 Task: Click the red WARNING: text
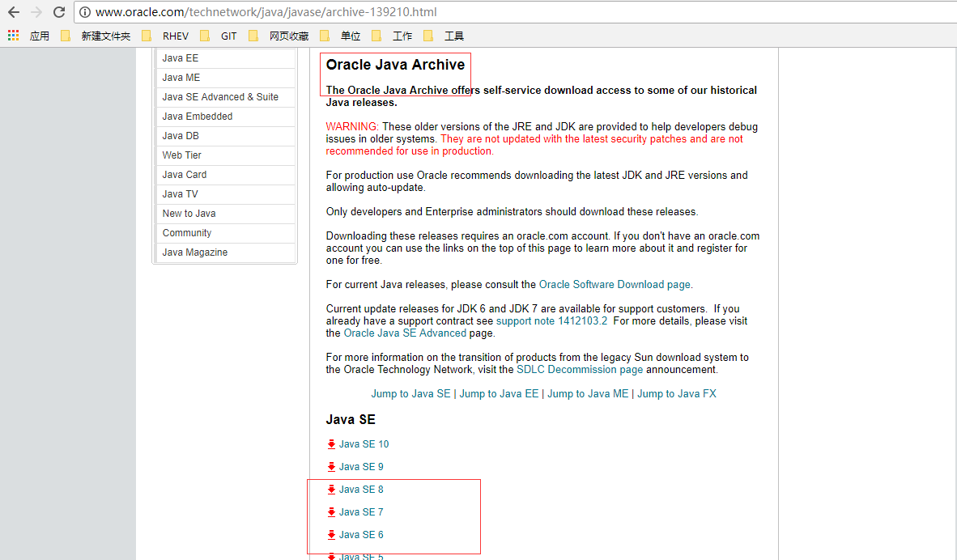click(x=352, y=127)
